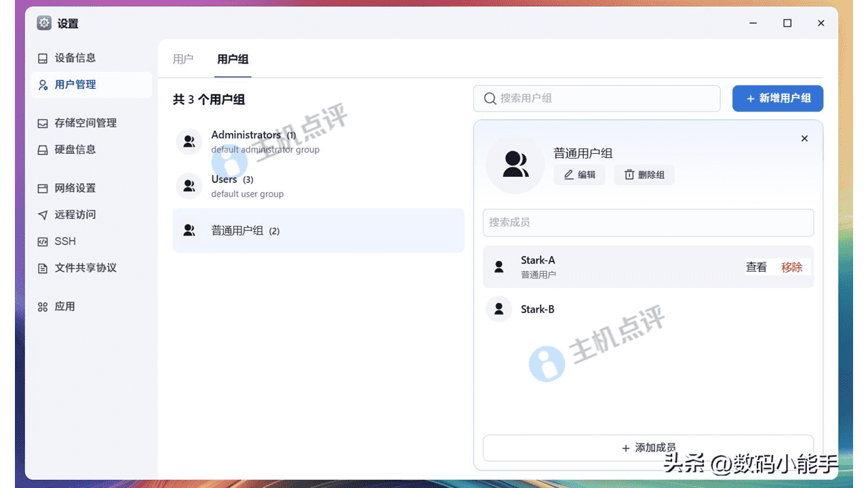Click 查看 for Stark-A
This screenshot has height=488, width=868.
pyautogui.click(x=756, y=267)
